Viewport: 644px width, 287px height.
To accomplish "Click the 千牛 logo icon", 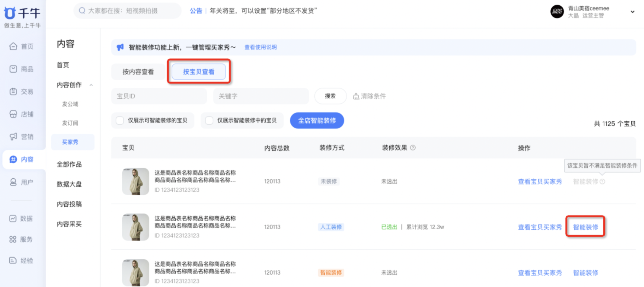I will tap(10, 13).
